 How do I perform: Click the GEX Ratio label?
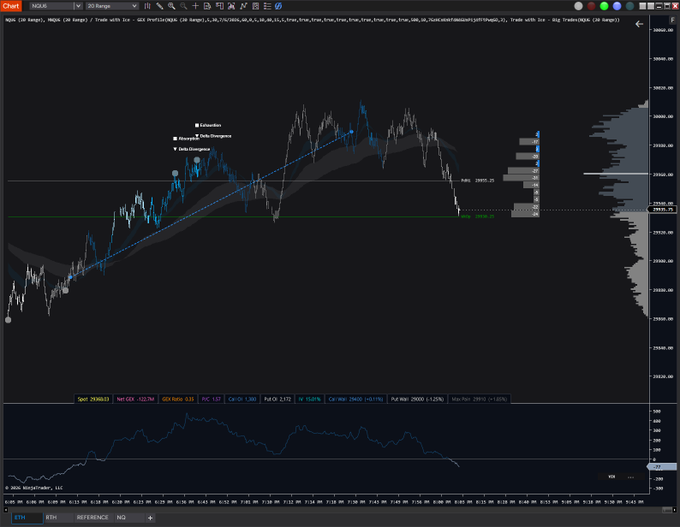point(178,399)
